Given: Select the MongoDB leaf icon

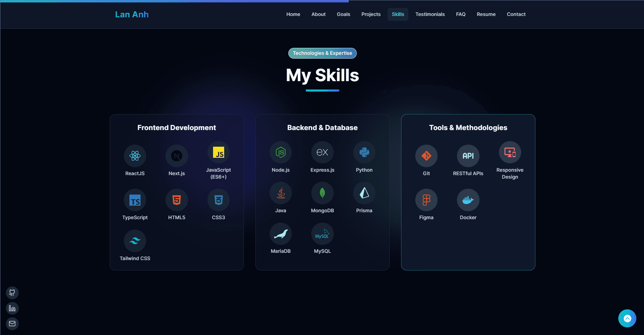Looking at the screenshot, I should pyautogui.click(x=322, y=193).
